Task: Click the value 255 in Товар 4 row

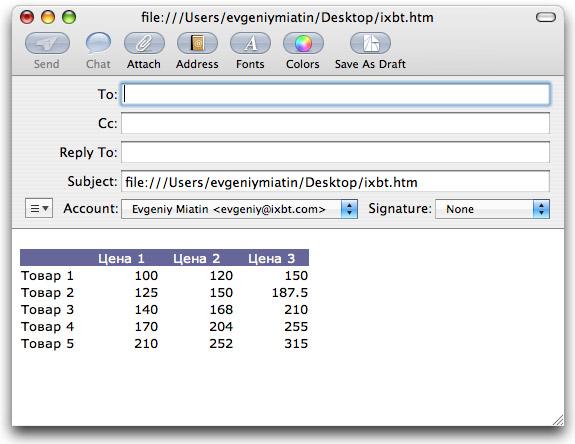Action: (x=296, y=327)
